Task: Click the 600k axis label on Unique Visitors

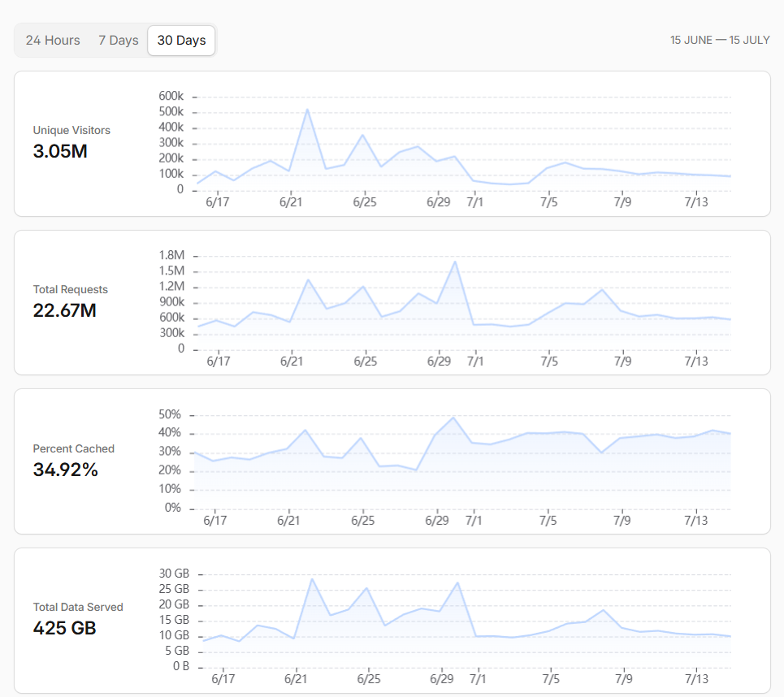Action: point(171,96)
